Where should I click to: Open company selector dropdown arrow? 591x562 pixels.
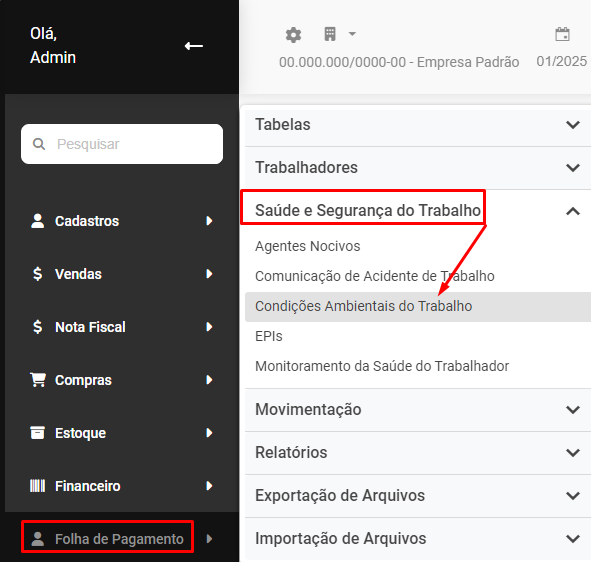(x=352, y=34)
